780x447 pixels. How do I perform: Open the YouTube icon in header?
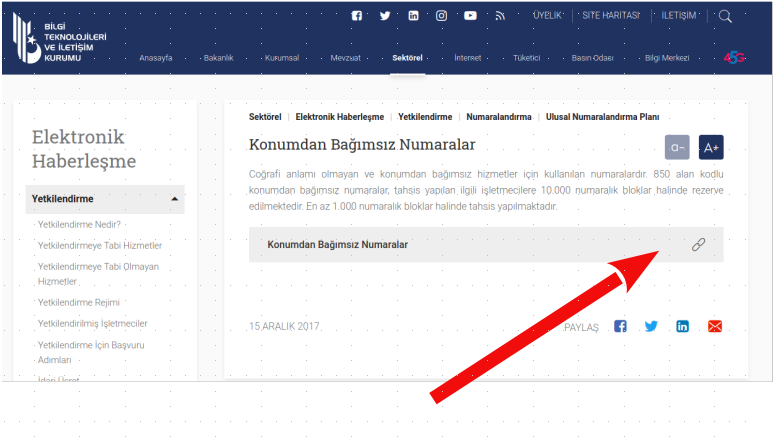click(x=470, y=16)
